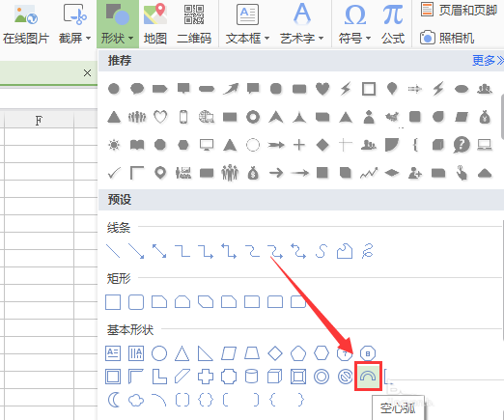Expand the 文本框 text box dropdown

266,39
